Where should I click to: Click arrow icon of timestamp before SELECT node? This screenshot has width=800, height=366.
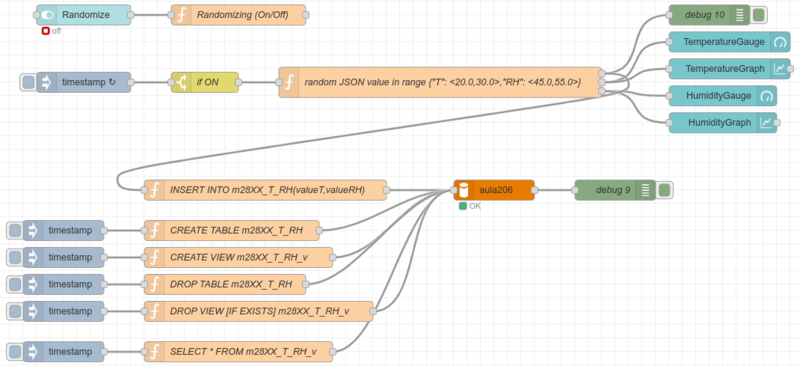point(33,352)
